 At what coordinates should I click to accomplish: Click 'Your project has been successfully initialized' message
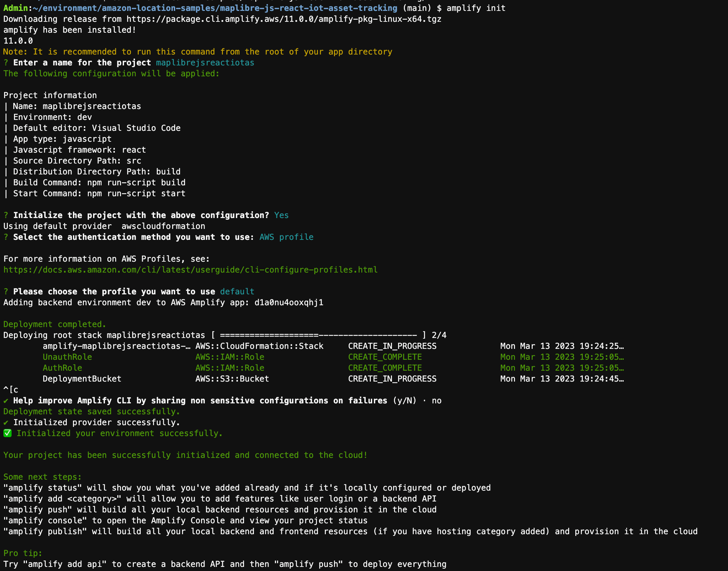tap(185, 455)
